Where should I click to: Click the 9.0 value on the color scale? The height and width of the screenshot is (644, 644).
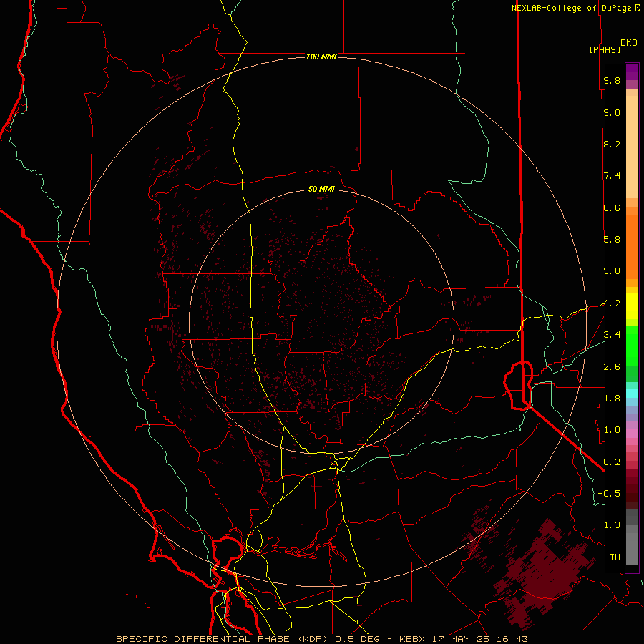(612, 112)
